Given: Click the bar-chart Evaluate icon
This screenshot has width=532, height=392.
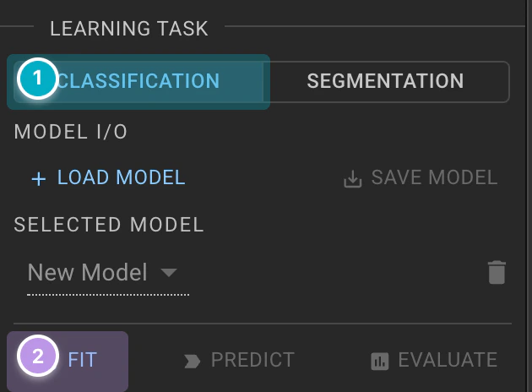Looking at the screenshot, I should (380, 361).
